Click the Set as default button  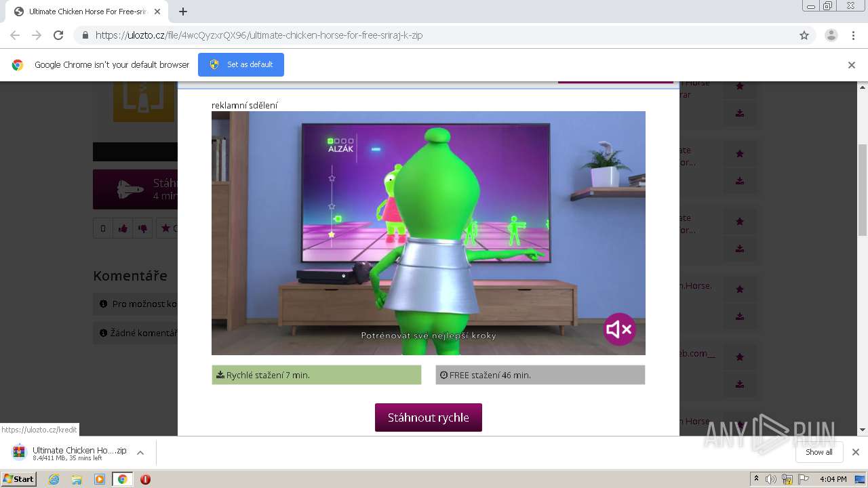click(241, 64)
